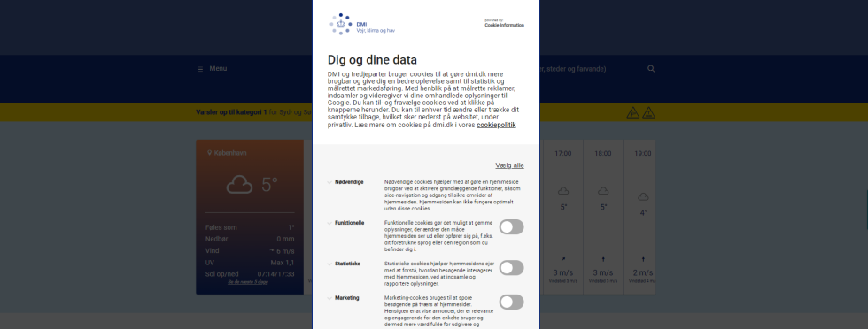Click the Sol op/ned 07:14/17:33 row
This screenshot has height=329, width=868.
tap(250, 273)
